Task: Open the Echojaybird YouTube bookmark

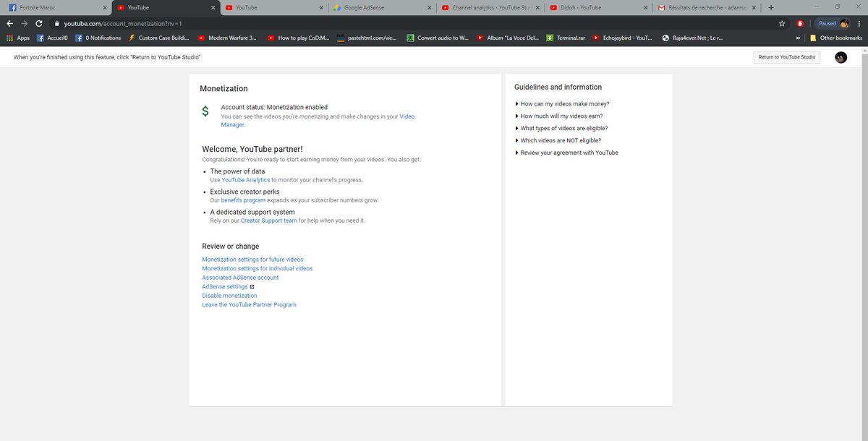Action: pyautogui.click(x=622, y=38)
